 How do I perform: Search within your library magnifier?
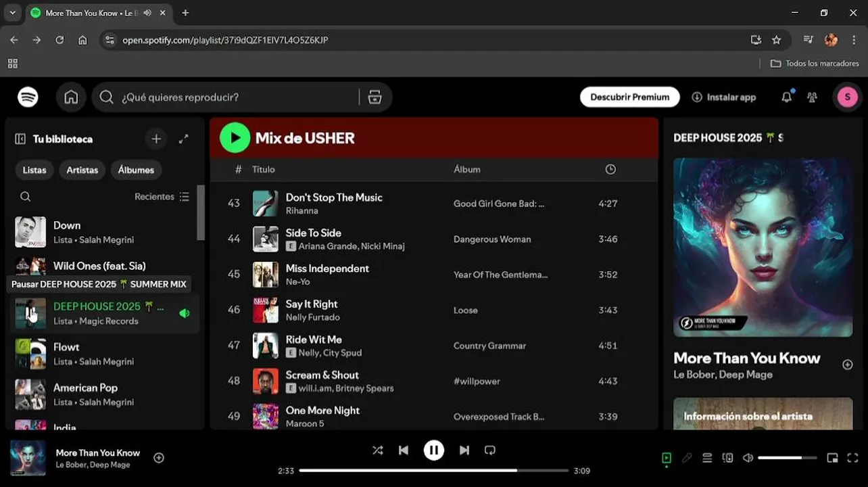[x=25, y=197]
